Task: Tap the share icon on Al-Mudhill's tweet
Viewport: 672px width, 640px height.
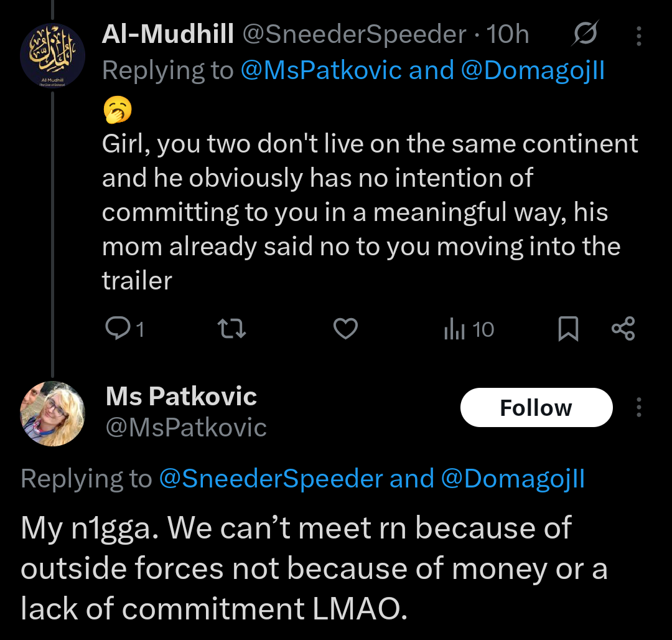Action: [623, 329]
